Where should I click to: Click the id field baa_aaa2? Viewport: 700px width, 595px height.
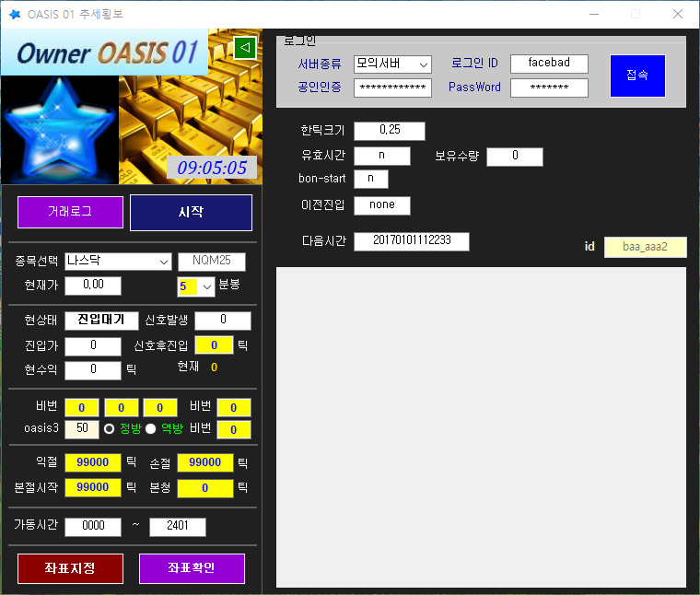645,247
